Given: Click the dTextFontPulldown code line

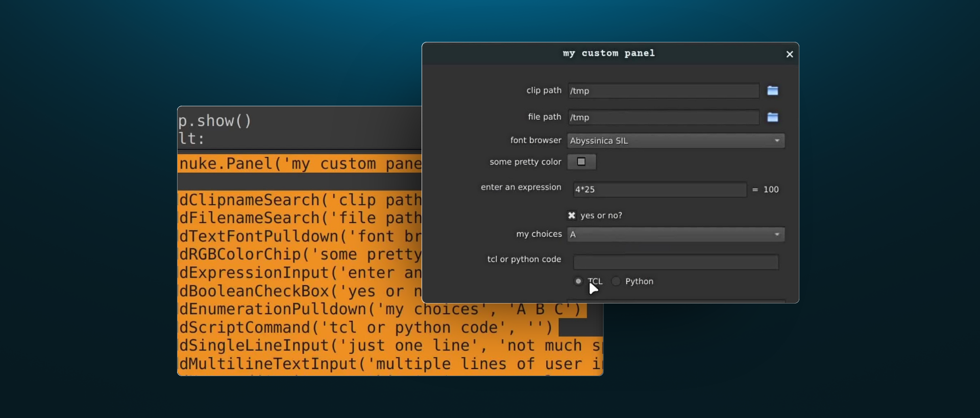Looking at the screenshot, I should [x=300, y=236].
